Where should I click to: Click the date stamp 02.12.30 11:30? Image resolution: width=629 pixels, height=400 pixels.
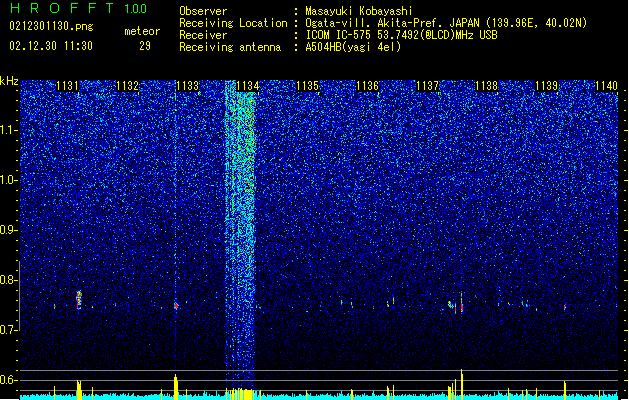[x=51, y=46]
